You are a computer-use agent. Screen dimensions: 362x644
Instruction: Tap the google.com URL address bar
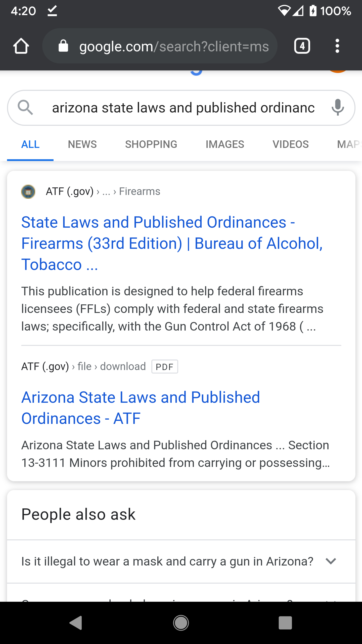[160, 46]
